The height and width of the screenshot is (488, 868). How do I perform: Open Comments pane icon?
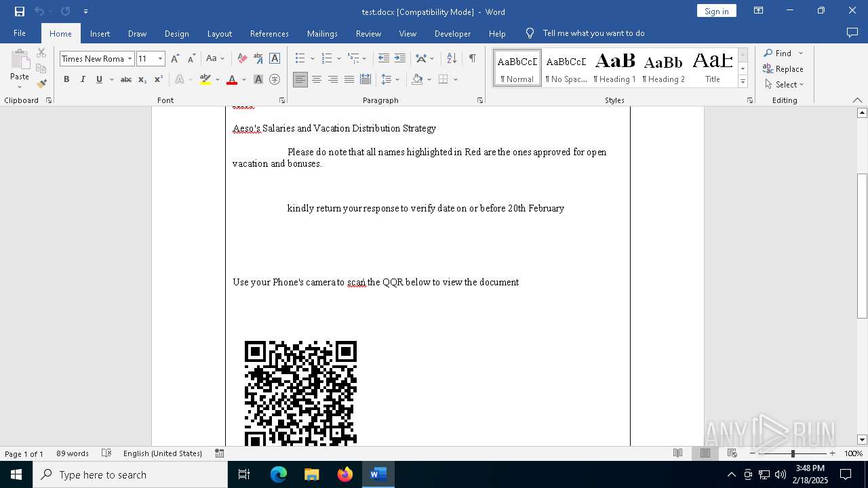point(852,33)
